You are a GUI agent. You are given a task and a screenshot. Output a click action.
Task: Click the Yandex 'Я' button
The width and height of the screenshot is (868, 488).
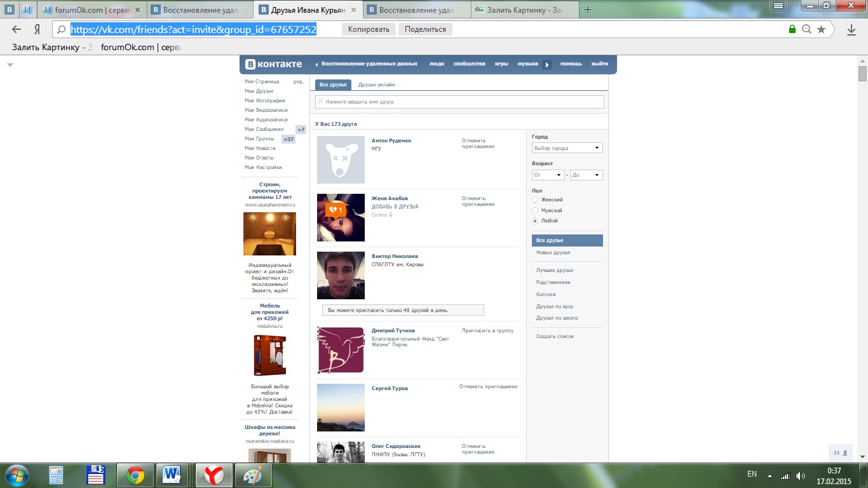[x=37, y=29]
